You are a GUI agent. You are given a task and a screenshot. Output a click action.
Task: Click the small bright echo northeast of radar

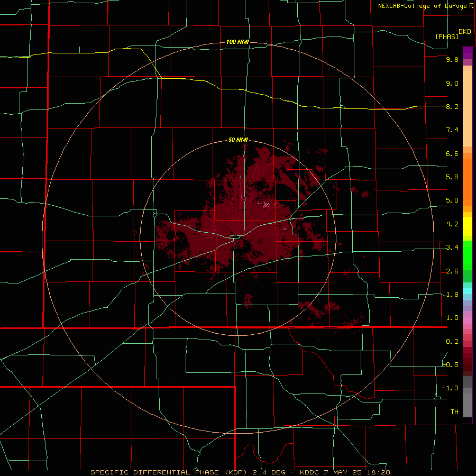267,205
